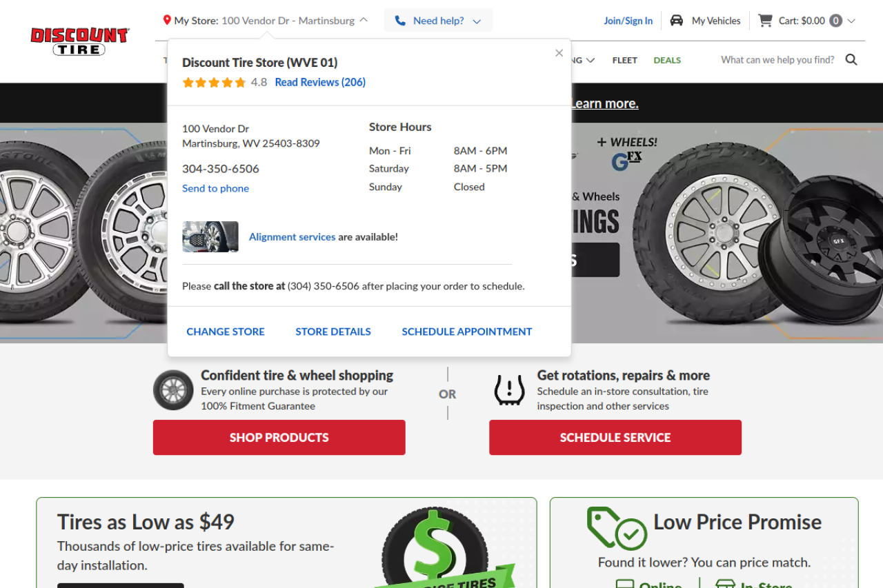Click the tire pressure warning icon
This screenshot has width=883, height=588.
tap(509, 390)
